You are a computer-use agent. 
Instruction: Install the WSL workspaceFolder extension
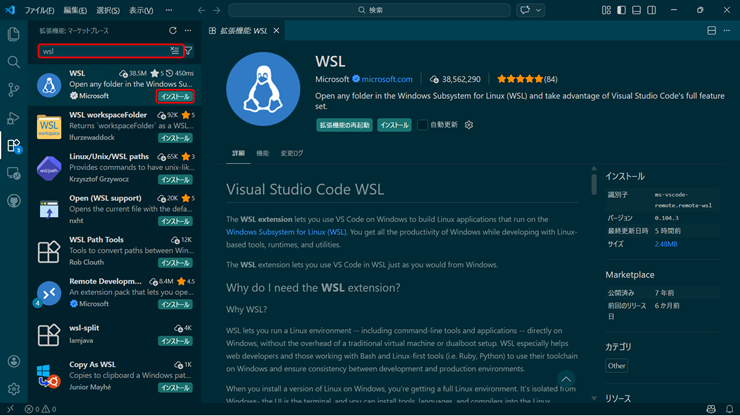tap(175, 138)
